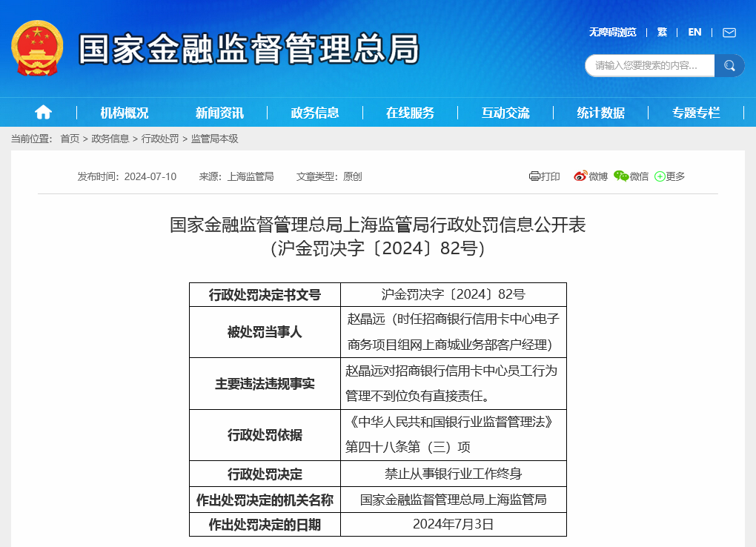Click the magnifier search button

(729, 66)
